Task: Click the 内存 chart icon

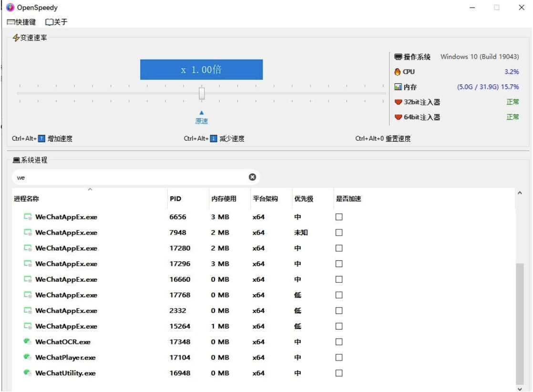Action: tap(398, 87)
